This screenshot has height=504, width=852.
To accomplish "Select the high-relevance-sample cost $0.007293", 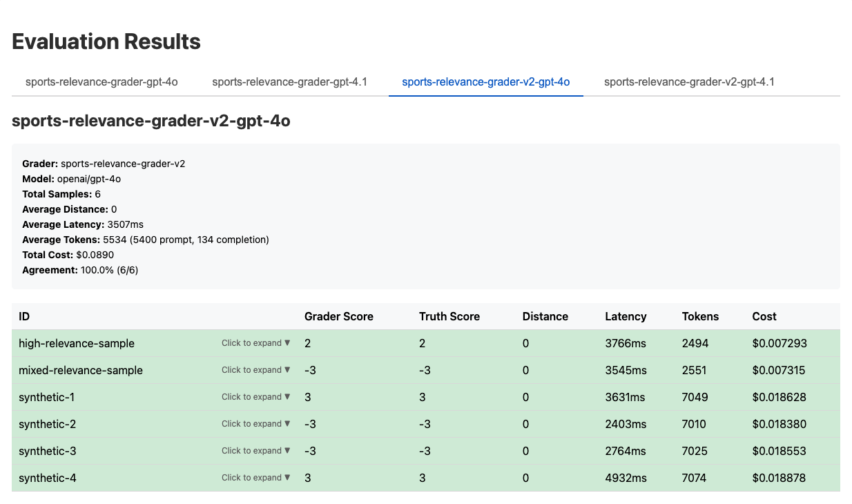I will click(x=780, y=343).
